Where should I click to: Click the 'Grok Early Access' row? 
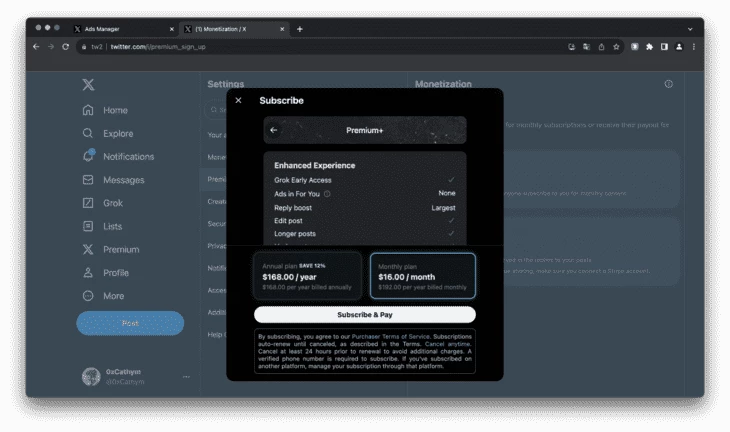[x=365, y=180]
